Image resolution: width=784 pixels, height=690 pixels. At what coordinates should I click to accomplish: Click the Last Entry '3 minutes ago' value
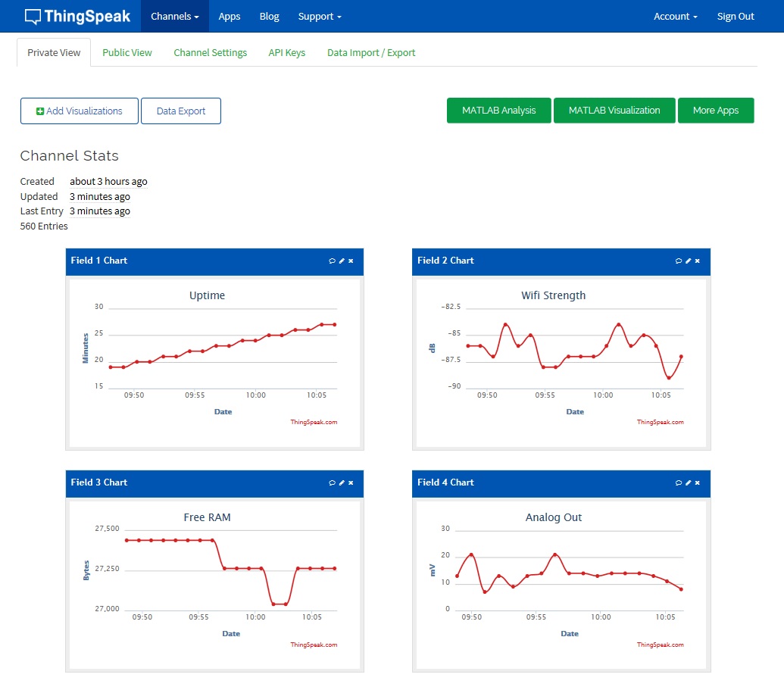click(99, 211)
